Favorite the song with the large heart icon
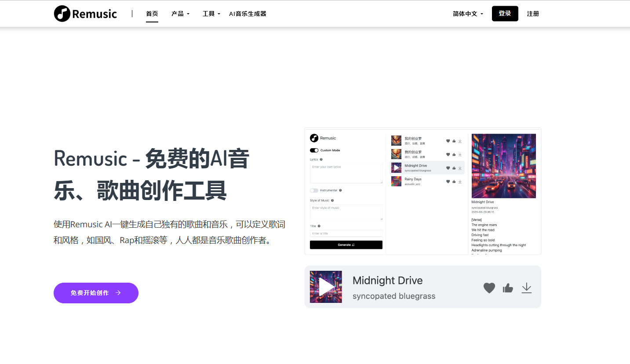 [489, 288]
